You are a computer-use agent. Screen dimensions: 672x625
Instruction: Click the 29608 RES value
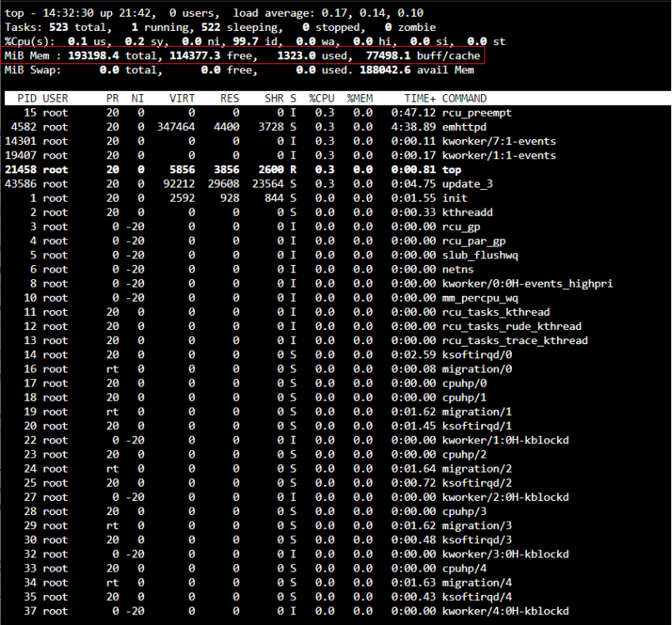click(x=223, y=184)
